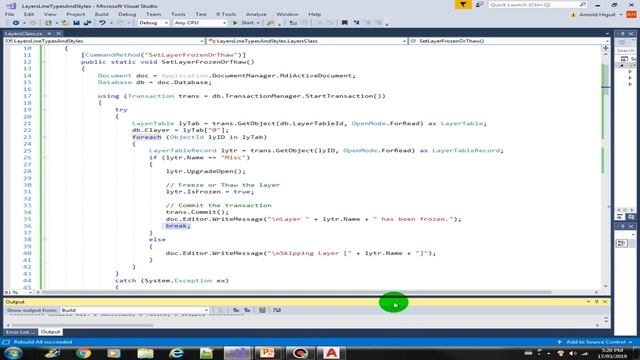Viewport: 640px width, 360px height.
Task: Click the New Project toolbar icon
Action: point(48,23)
